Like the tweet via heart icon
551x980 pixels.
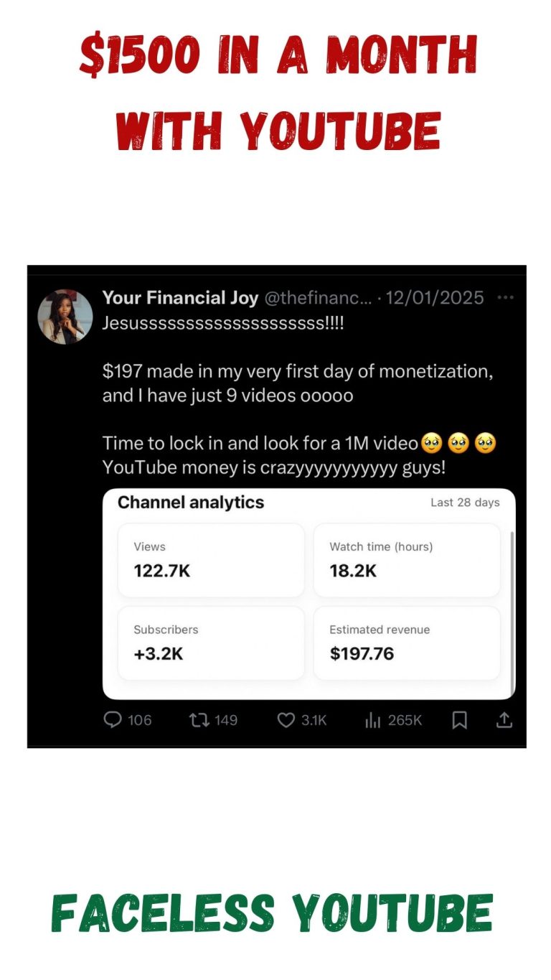(286, 719)
